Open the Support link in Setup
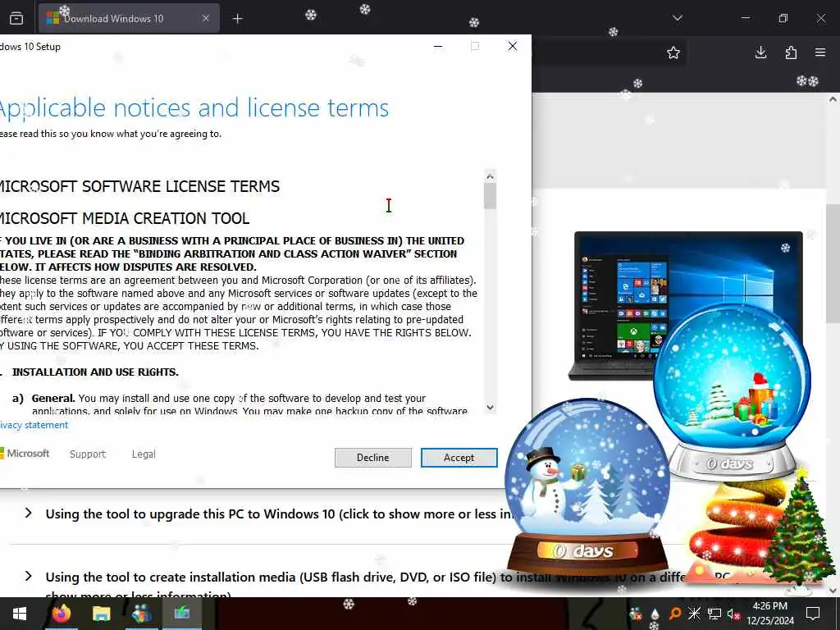The image size is (840, 630). pyautogui.click(x=87, y=454)
